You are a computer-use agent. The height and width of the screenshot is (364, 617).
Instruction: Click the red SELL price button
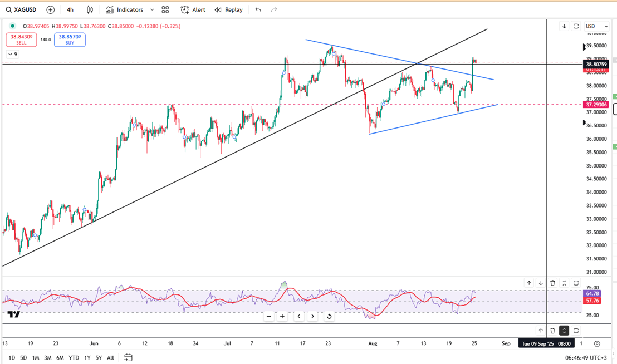pyautogui.click(x=21, y=40)
